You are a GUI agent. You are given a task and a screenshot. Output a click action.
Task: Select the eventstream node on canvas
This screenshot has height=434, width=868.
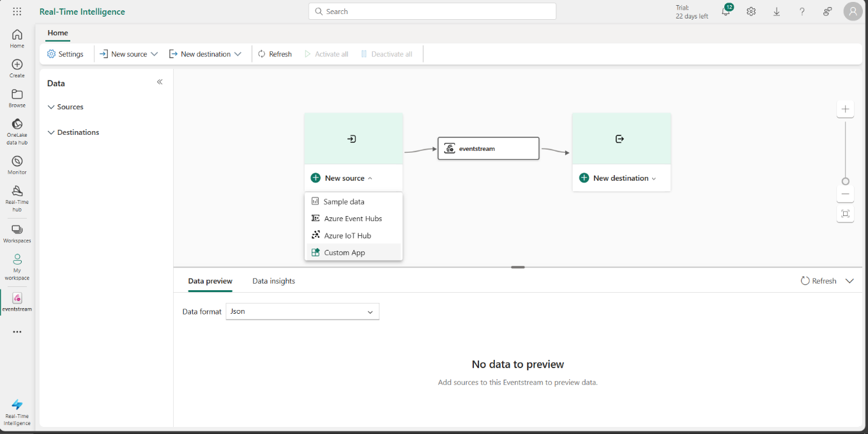(489, 148)
